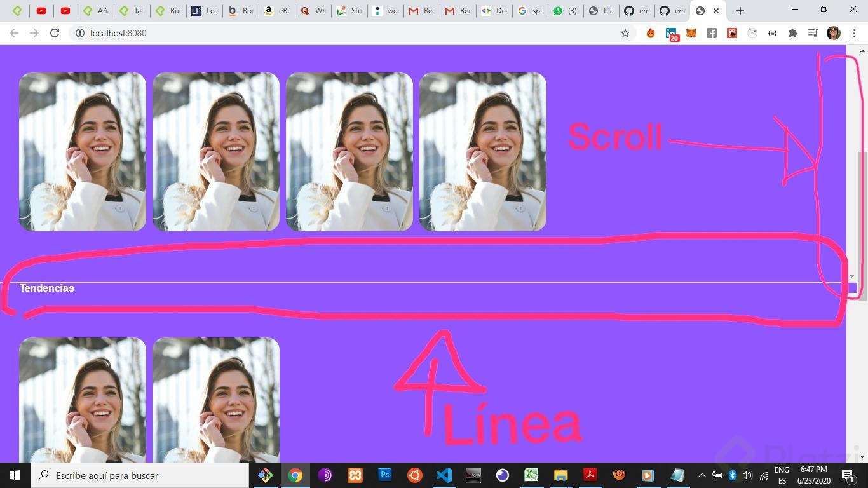The image size is (868, 488).
Task: Switch to the Platzi "Tall" tab
Action: point(132,11)
